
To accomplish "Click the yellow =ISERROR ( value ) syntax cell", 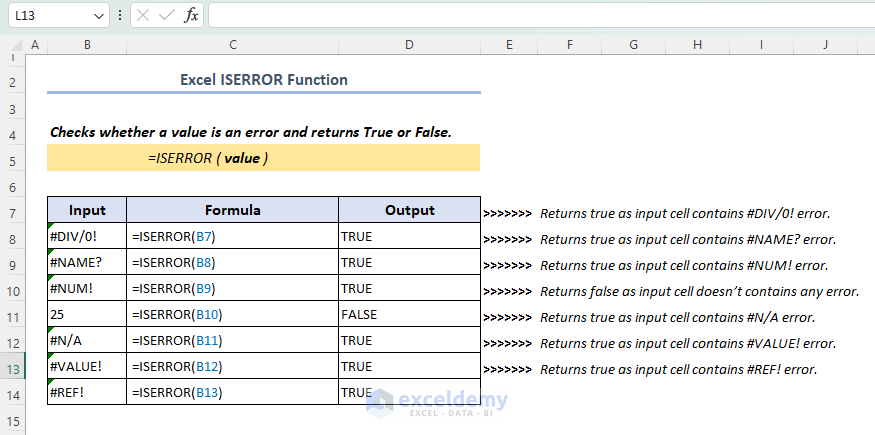I will tap(263, 158).
